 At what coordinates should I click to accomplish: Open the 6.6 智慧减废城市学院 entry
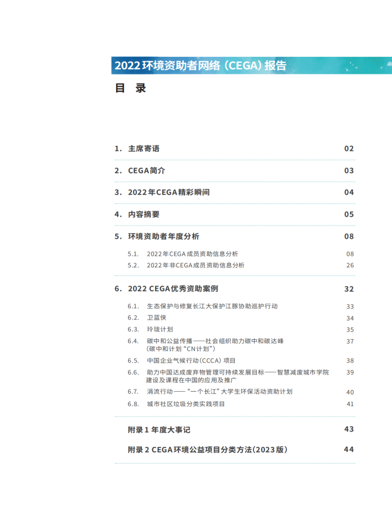pyautogui.click(x=237, y=376)
